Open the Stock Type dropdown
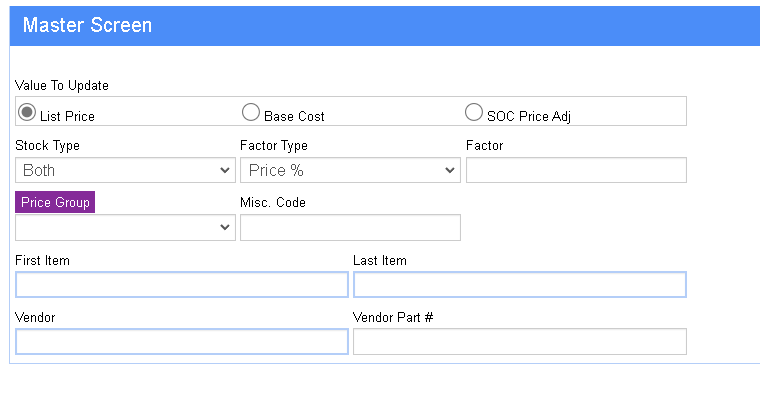Viewport: 760px width, 409px height. (125, 170)
